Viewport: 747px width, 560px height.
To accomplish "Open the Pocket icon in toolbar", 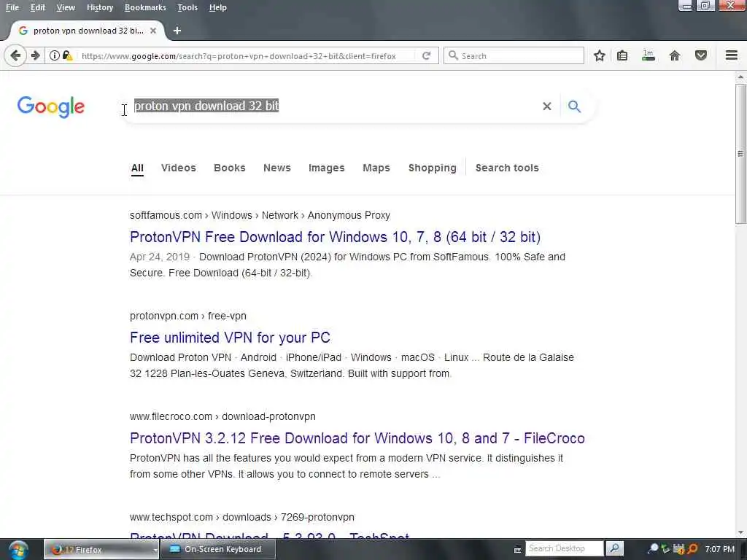I will coord(701,55).
